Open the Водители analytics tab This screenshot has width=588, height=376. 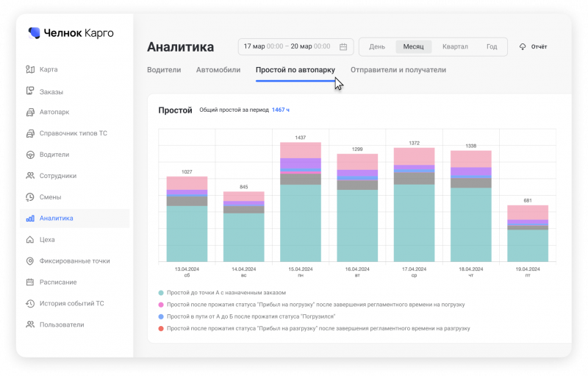tap(164, 70)
